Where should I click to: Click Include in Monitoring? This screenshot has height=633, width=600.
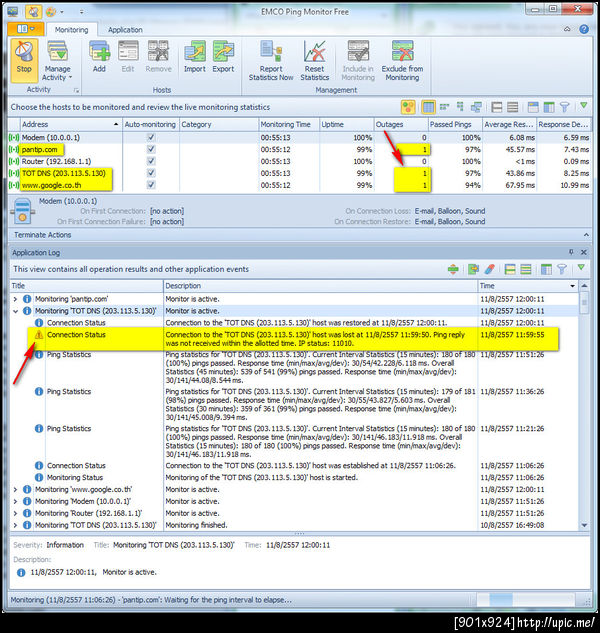tap(358, 61)
